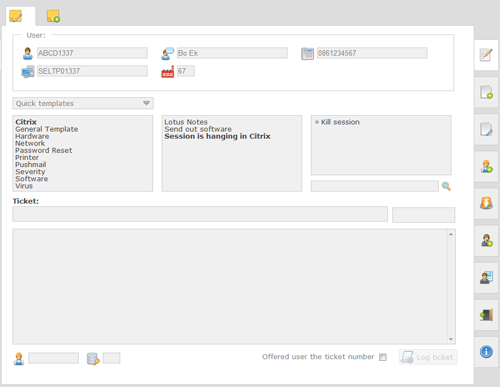The image size is (500, 387).
Task: Open the edit note pencil sidebar icon
Action: tap(486, 55)
